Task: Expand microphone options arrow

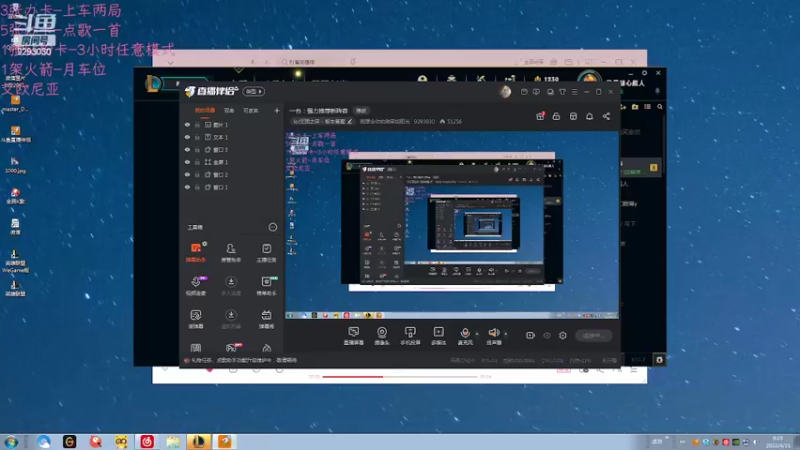Action: coord(477,334)
